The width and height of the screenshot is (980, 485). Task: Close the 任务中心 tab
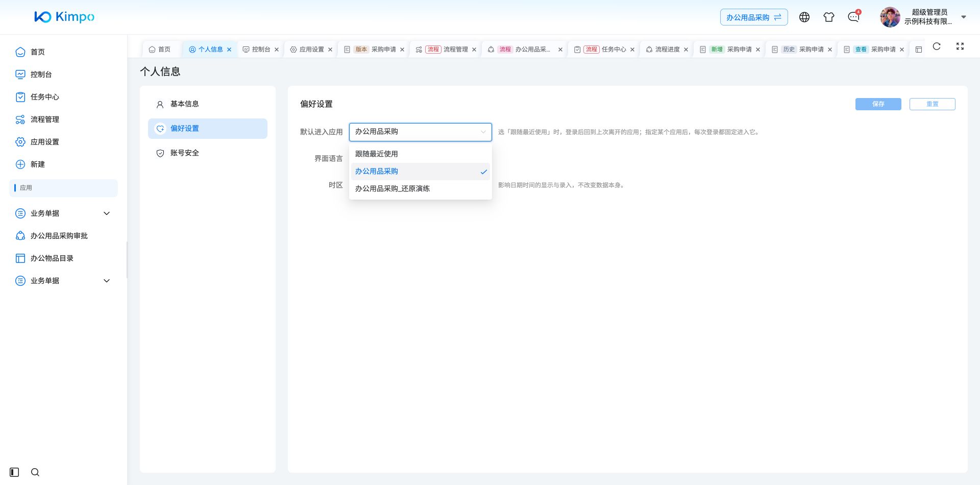tap(632, 50)
